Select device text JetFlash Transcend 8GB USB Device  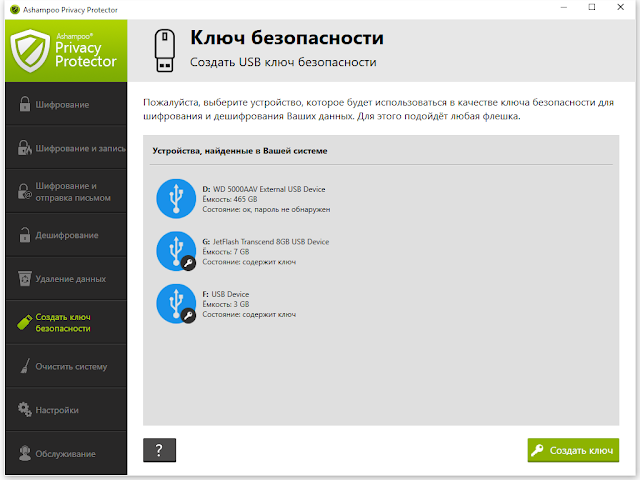pos(271,242)
